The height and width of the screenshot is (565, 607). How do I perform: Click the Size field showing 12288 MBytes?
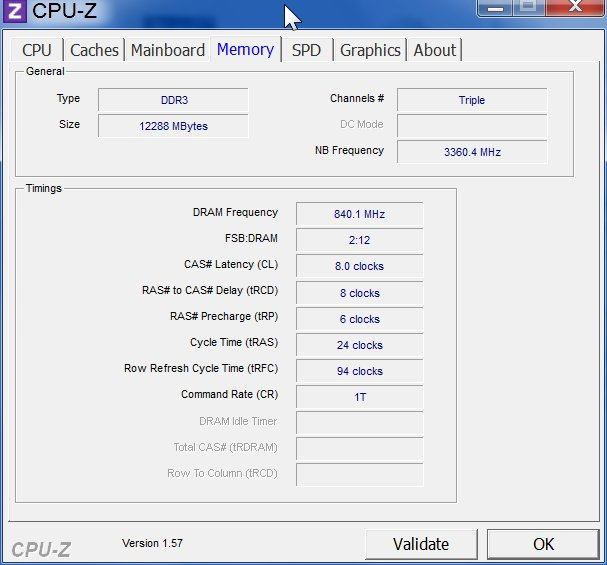tap(173, 126)
